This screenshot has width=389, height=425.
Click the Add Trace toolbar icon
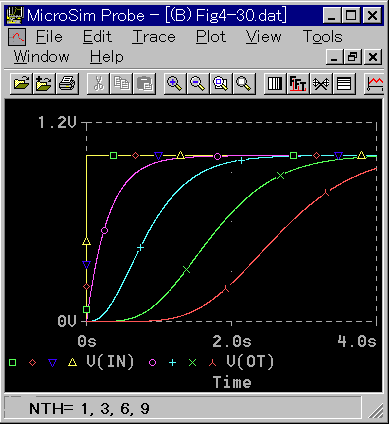[375, 83]
